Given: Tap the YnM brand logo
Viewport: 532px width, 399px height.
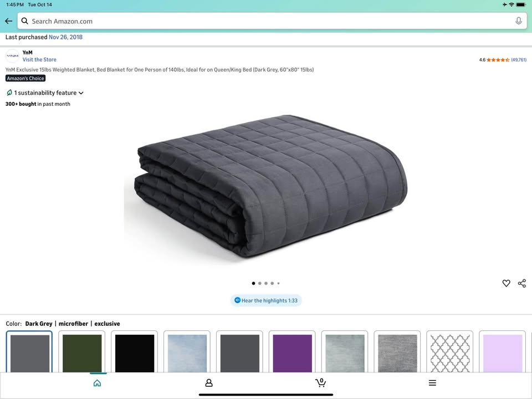Looking at the screenshot, I should 12,56.
